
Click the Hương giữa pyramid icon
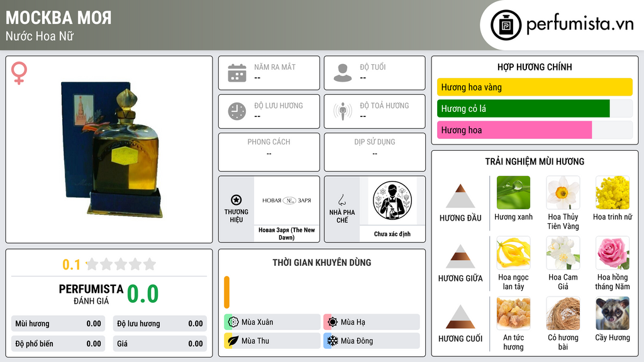point(460,256)
